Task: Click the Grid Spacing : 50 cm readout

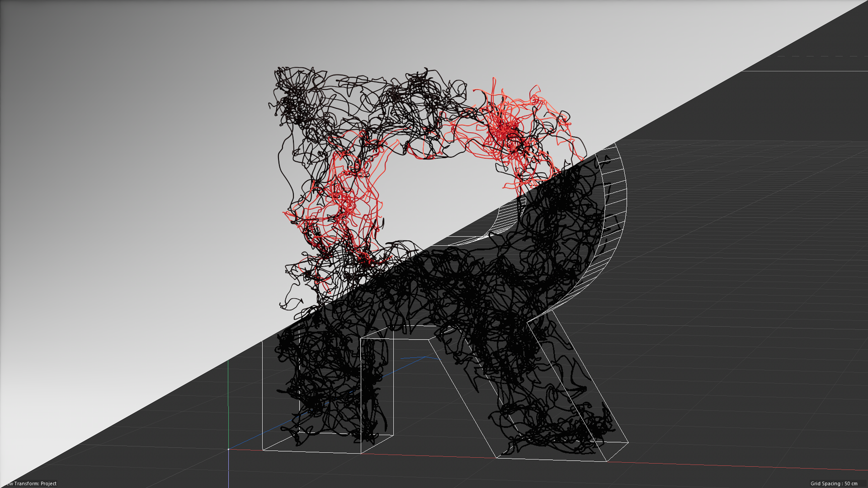Action: [x=834, y=483]
